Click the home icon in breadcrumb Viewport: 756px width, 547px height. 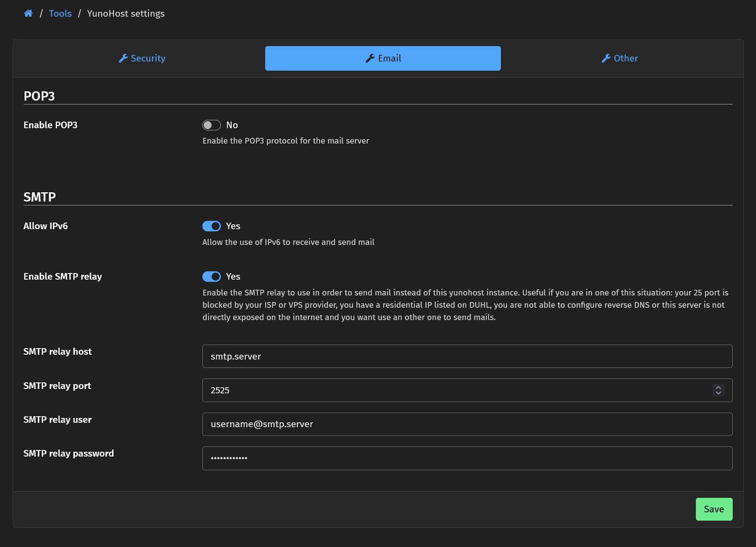pyautogui.click(x=29, y=14)
